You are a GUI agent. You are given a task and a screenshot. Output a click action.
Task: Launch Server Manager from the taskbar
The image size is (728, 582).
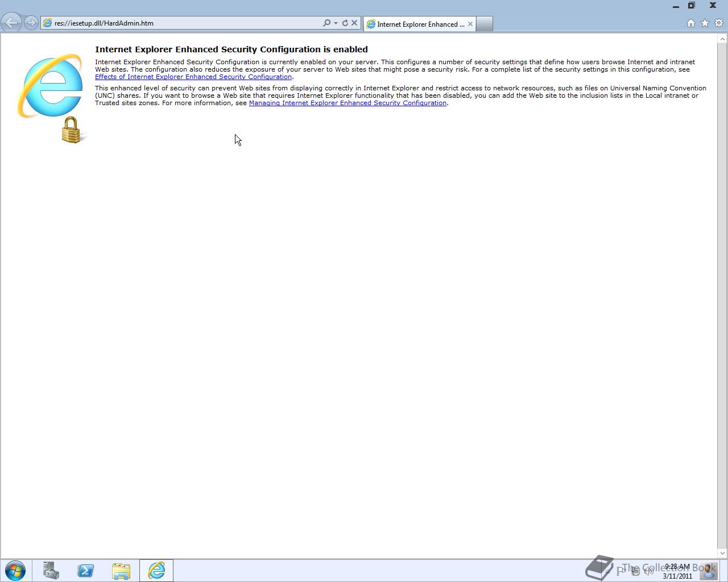coord(51,571)
